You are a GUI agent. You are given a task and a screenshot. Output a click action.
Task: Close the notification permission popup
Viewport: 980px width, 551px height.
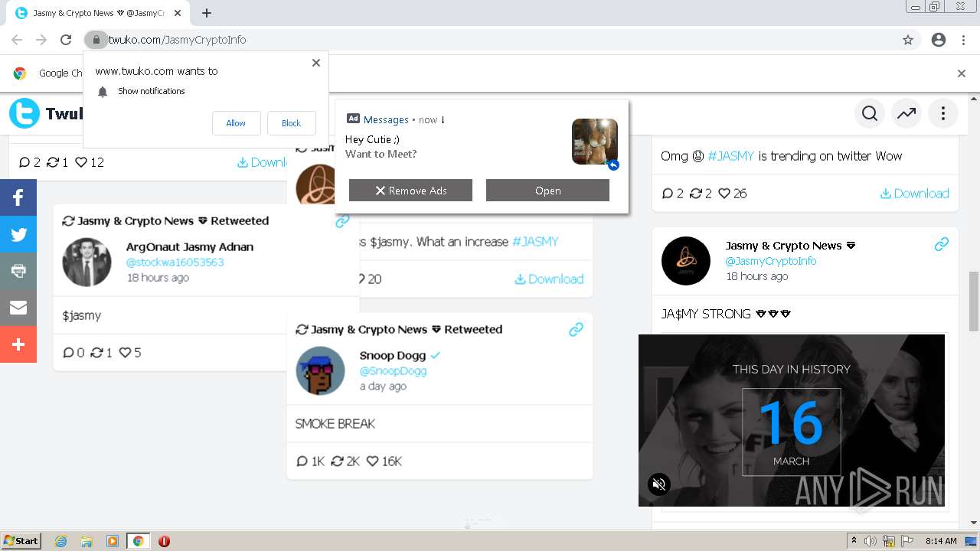coord(316,63)
